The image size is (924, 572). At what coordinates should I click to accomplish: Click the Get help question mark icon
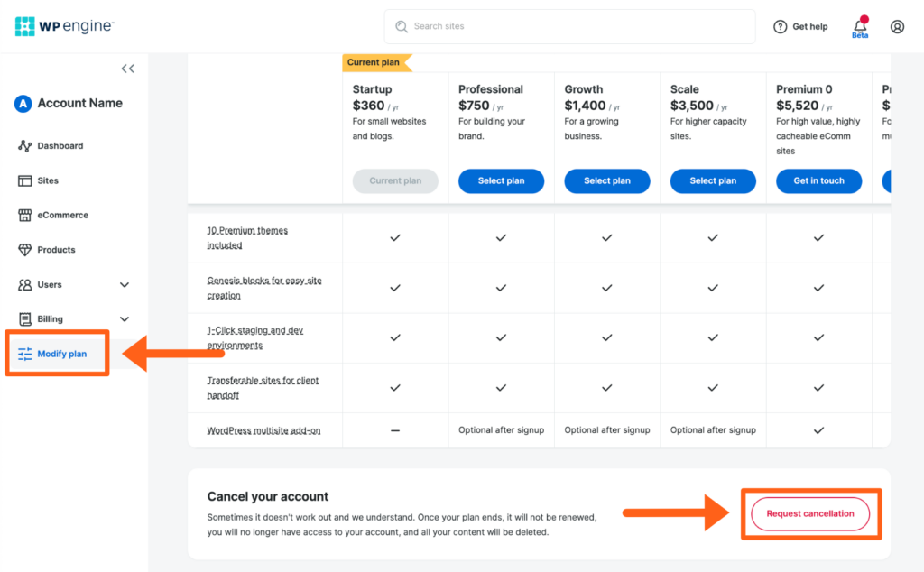pyautogui.click(x=781, y=27)
